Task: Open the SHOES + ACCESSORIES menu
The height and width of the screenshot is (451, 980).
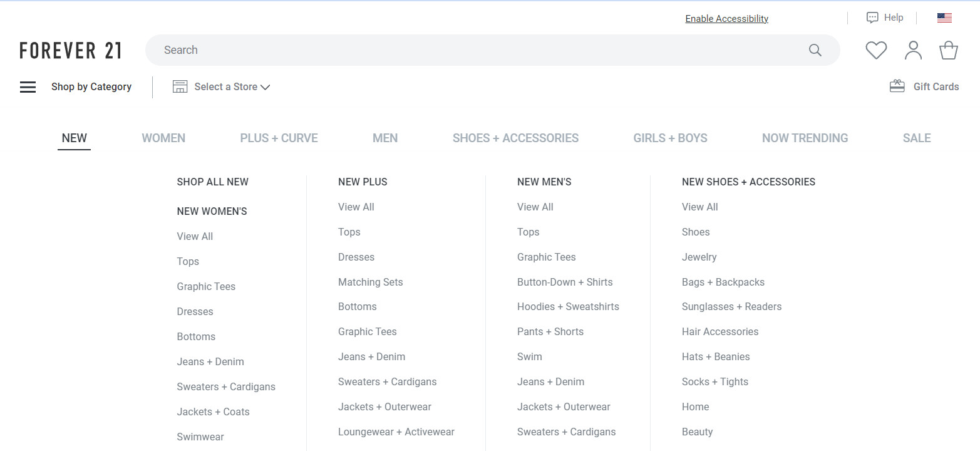Action: click(x=515, y=138)
